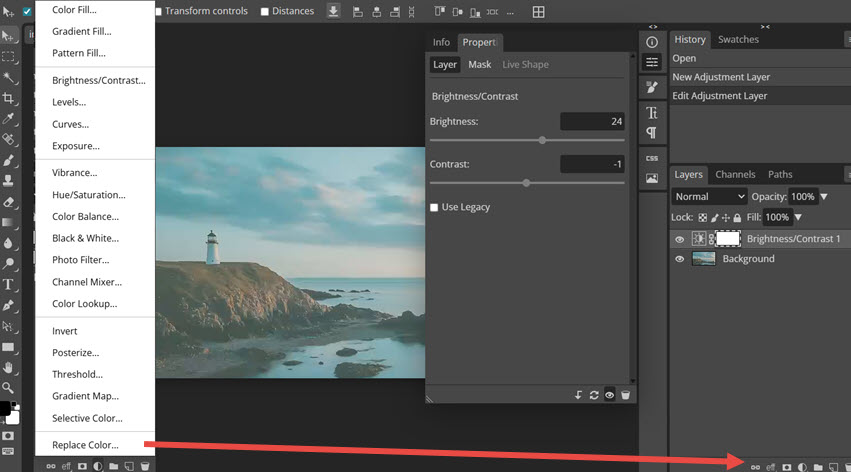This screenshot has width=851, height=472.
Task: Select the Eyedropper tool
Action: (8, 119)
